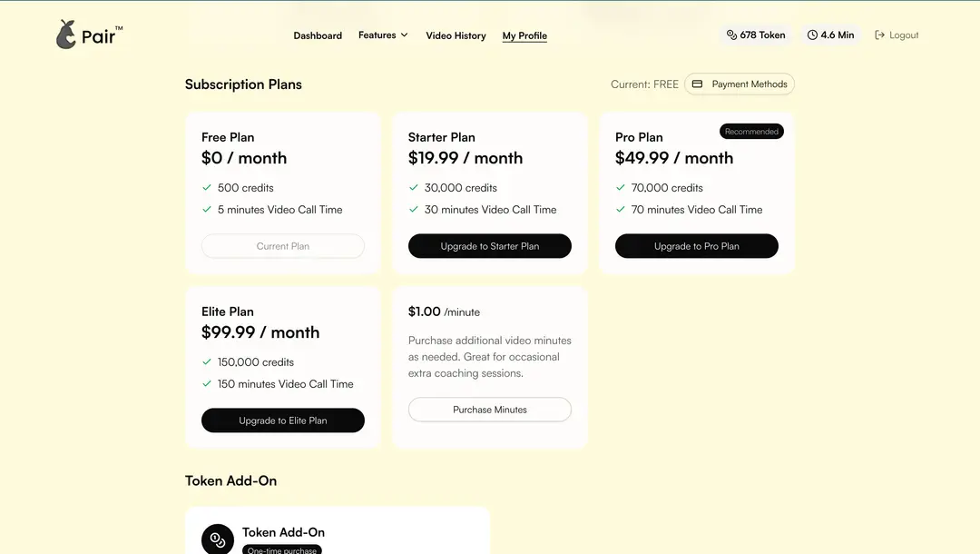Go to Video History

[x=456, y=35]
